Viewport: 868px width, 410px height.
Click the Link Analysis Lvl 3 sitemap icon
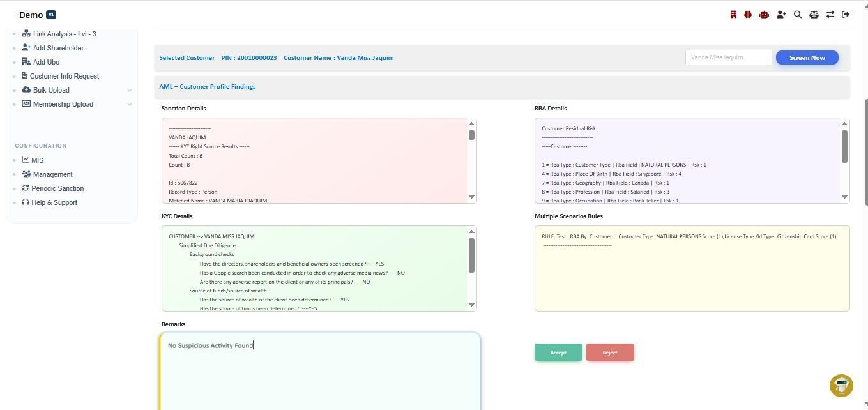(26, 33)
